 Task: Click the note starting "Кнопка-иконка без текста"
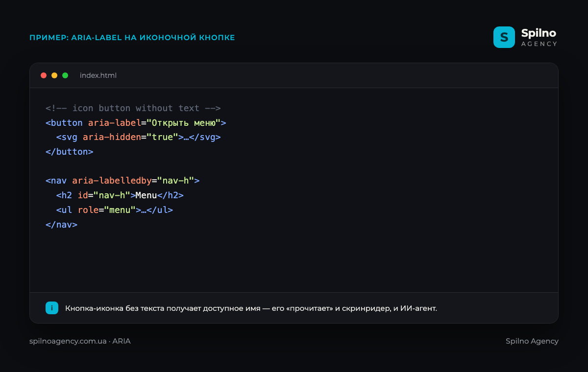pyautogui.click(x=251, y=308)
